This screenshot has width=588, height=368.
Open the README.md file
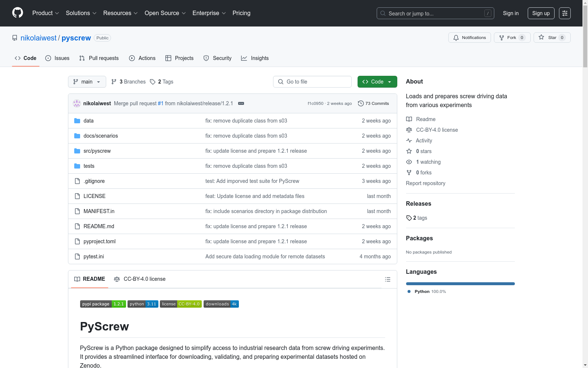[99, 226]
